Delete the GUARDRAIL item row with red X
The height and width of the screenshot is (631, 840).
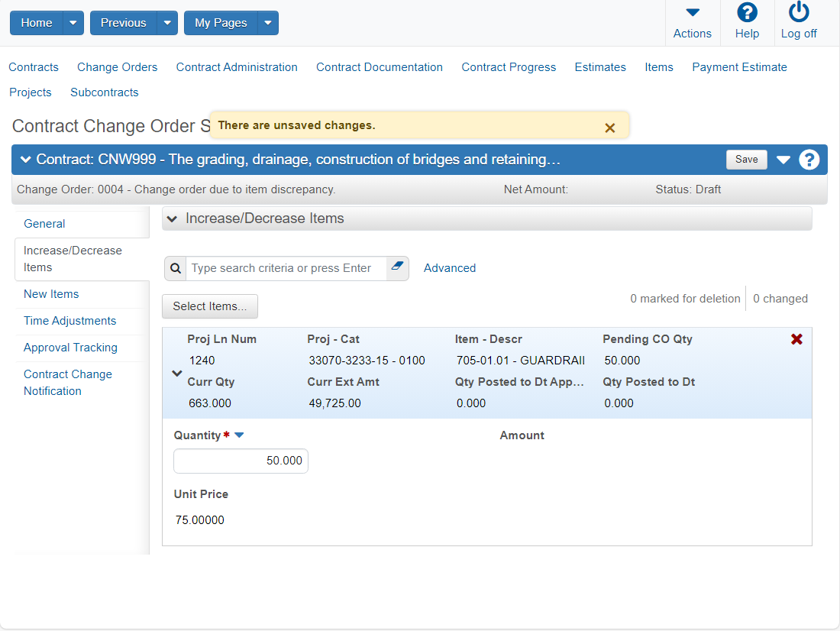796,339
